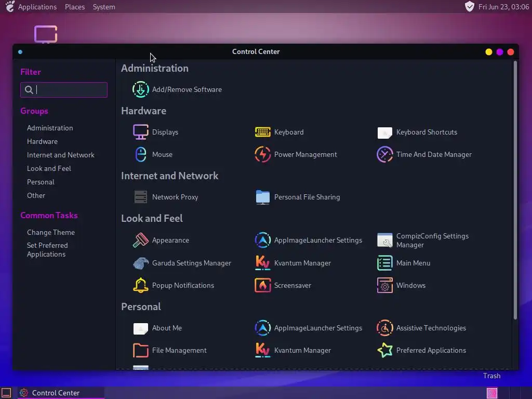The width and height of the screenshot is (532, 399).
Task: Select Other group in sidebar
Action: pos(36,196)
